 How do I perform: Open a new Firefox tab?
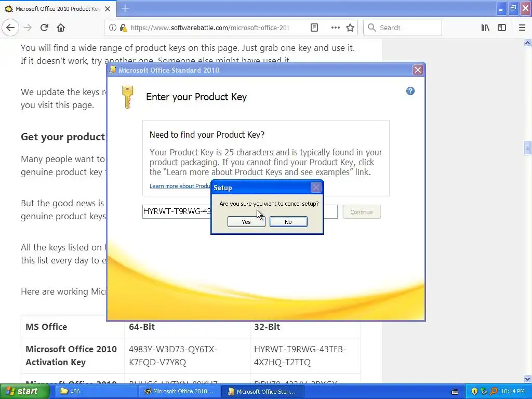[x=125, y=8]
